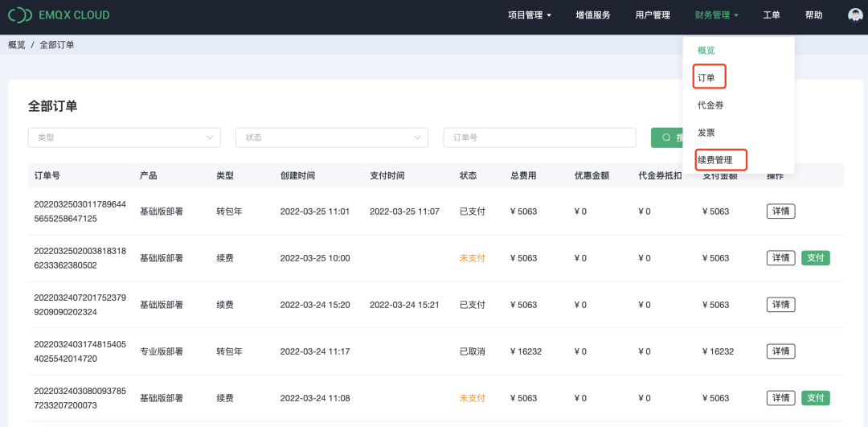Viewport: 868px width, 427px height.
Task: Open 帮助 in top navigation
Action: pyautogui.click(x=813, y=15)
